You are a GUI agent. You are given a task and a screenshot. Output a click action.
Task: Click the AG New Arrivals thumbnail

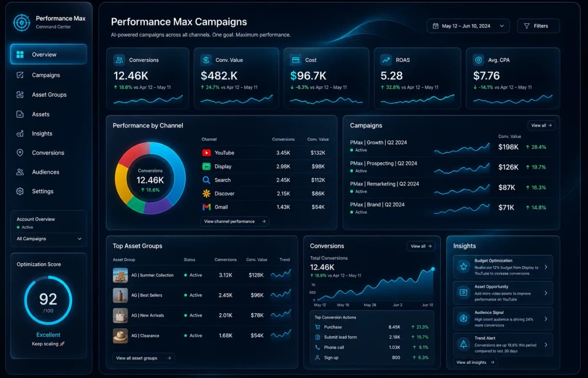(120, 315)
